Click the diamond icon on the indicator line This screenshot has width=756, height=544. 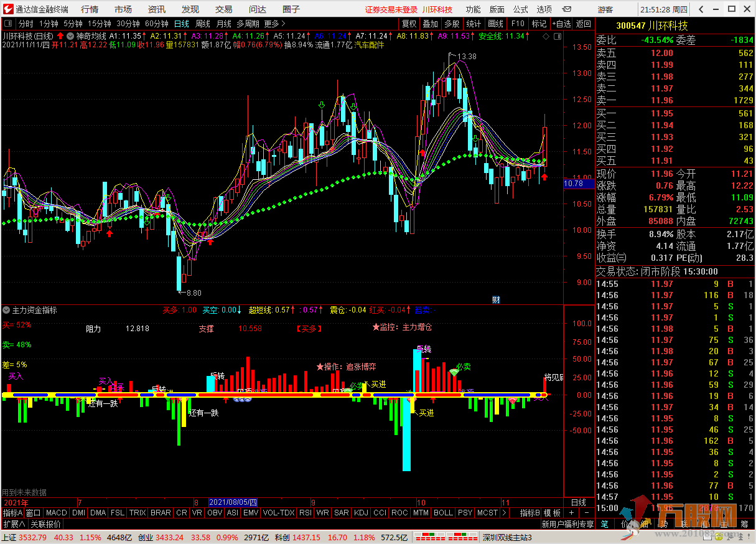click(546, 36)
